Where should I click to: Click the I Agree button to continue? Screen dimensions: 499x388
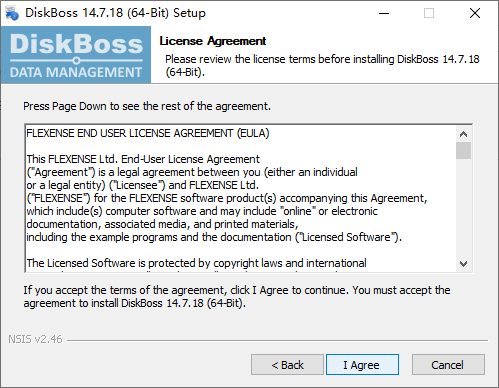362,365
